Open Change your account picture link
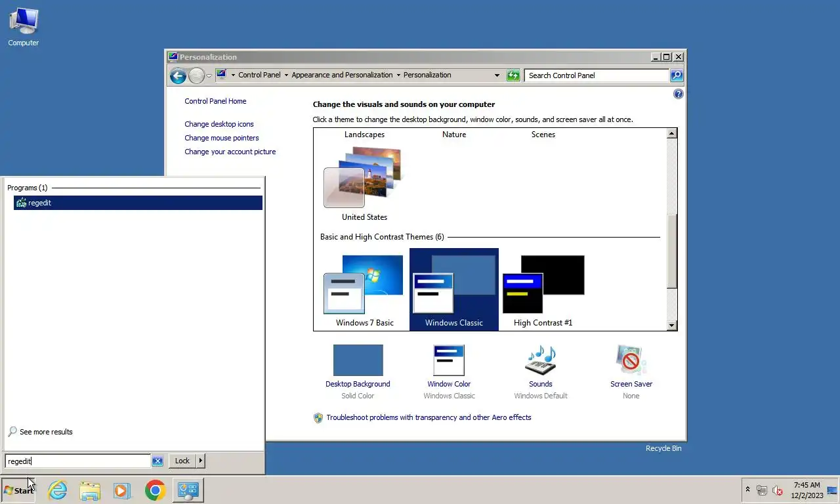This screenshot has height=504, width=840. pos(230,152)
